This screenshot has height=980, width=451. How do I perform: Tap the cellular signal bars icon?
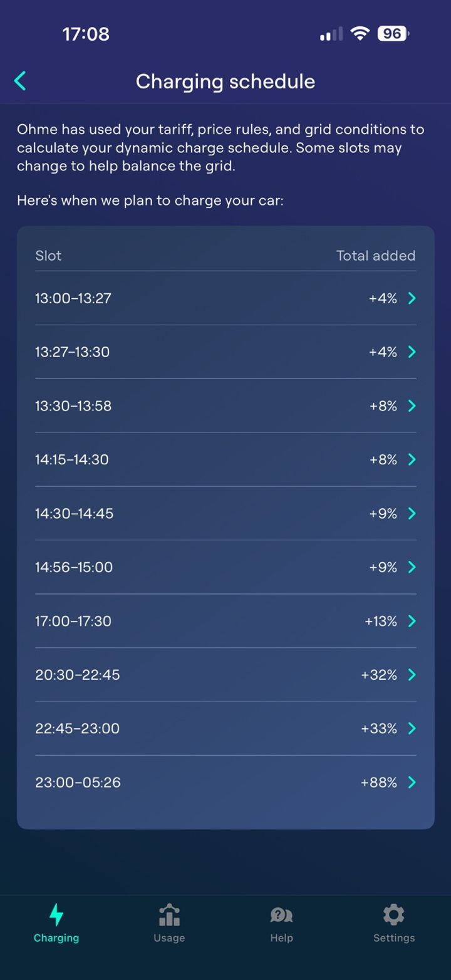tap(331, 34)
